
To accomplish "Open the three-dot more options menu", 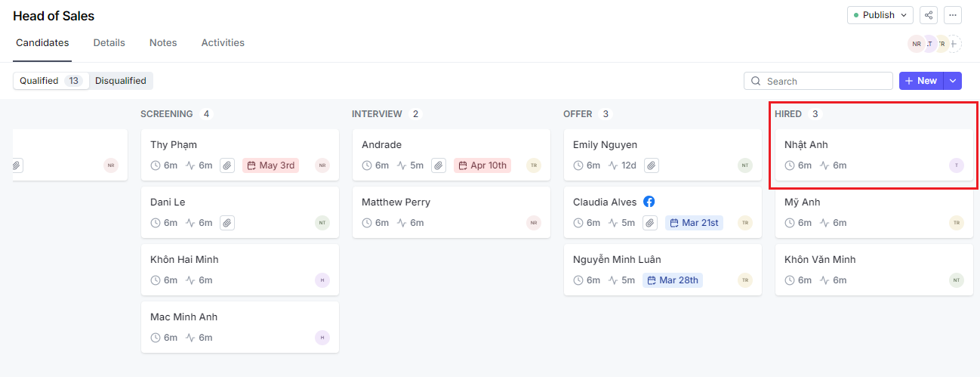I will click(953, 15).
